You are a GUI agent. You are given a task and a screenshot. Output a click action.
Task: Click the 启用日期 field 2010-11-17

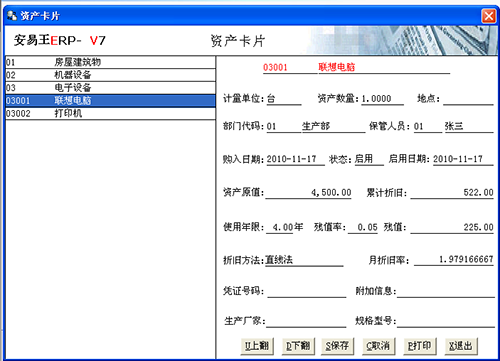pos(463,159)
